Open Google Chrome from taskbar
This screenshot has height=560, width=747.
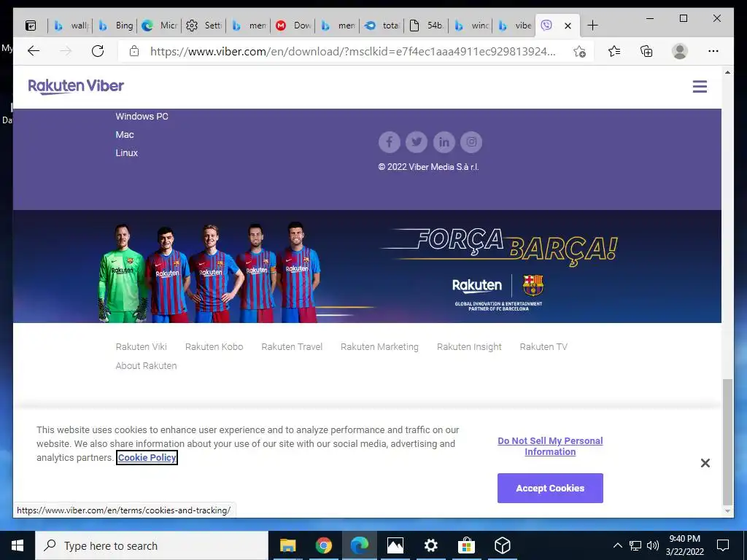[x=323, y=545]
